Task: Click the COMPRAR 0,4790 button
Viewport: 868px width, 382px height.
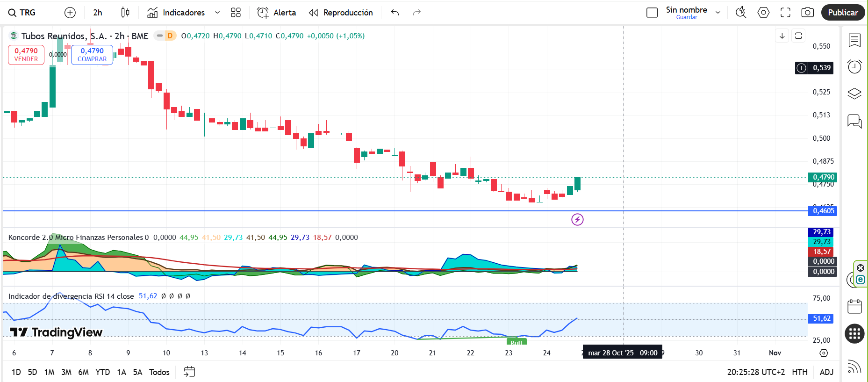Action: (x=92, y=55)
